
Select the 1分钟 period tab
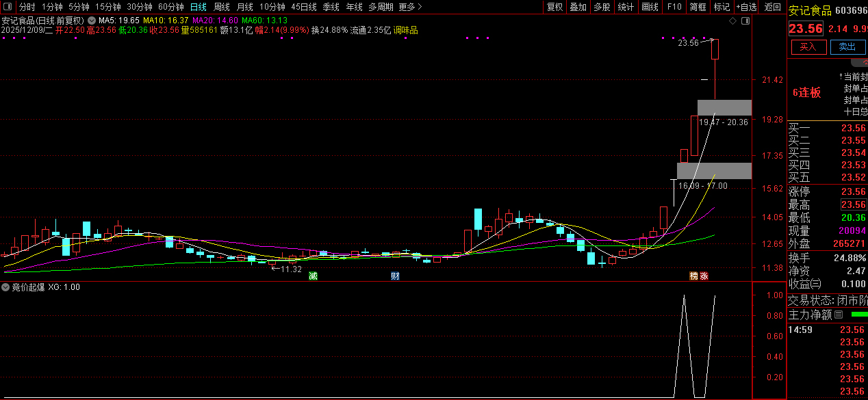click(52, 7)
